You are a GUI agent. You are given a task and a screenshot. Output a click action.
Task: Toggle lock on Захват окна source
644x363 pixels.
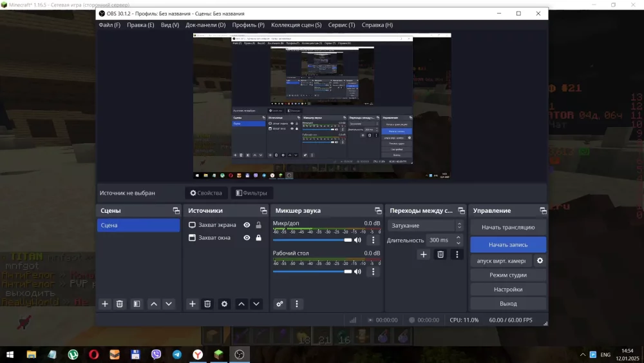pyautogui.click(x=259, y=238)
